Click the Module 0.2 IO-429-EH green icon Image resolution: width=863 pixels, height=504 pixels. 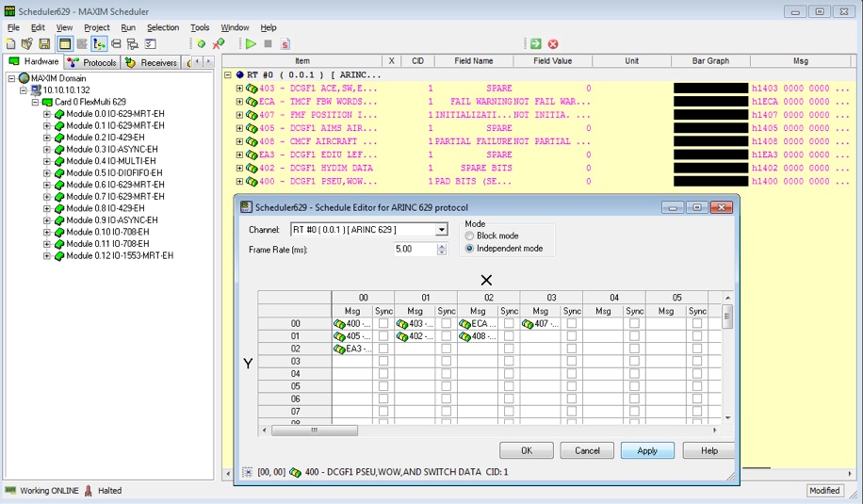(59, 138)
